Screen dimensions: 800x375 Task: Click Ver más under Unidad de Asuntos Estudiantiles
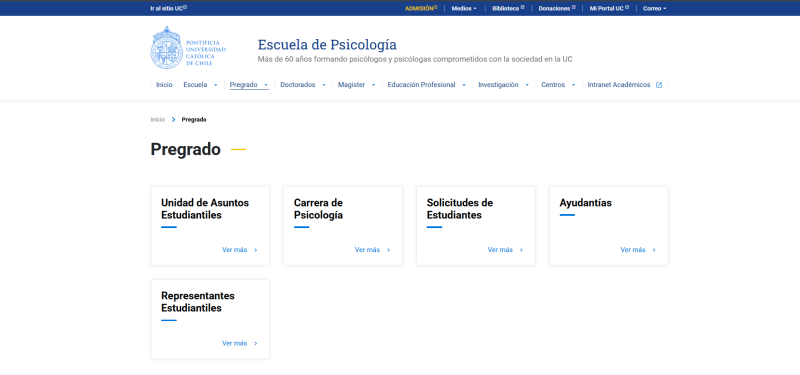(x=234, y=250)
